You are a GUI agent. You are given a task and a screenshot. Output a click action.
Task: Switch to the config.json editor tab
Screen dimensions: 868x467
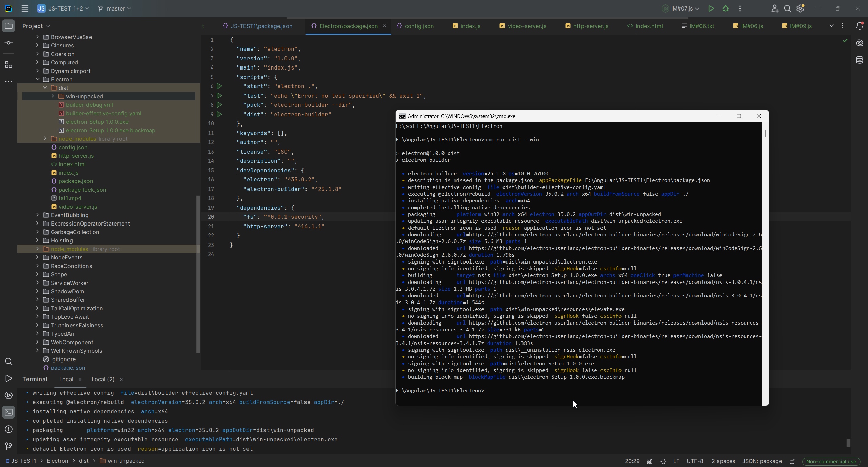[415, 26]
